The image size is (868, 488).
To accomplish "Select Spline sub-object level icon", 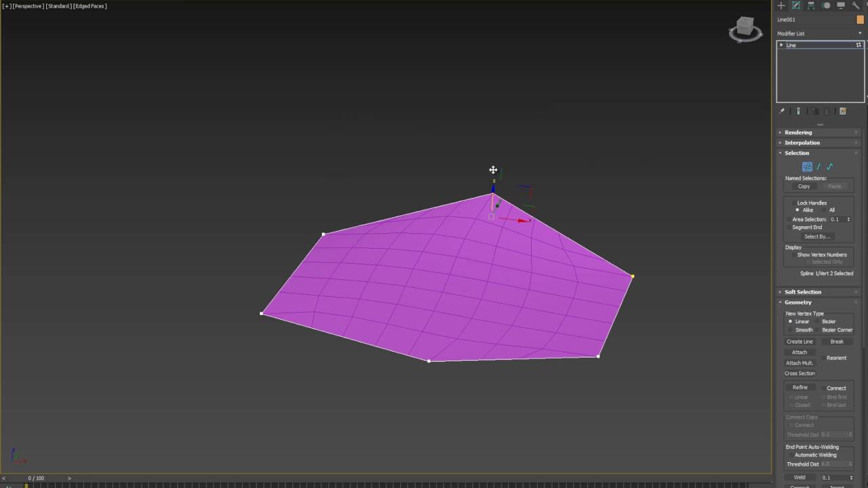I will [x=829, y=167].
